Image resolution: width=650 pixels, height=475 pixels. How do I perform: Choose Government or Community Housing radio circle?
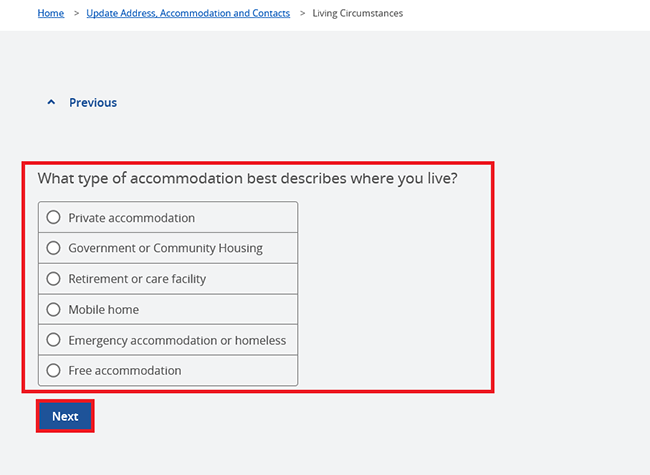click(54, 248)
